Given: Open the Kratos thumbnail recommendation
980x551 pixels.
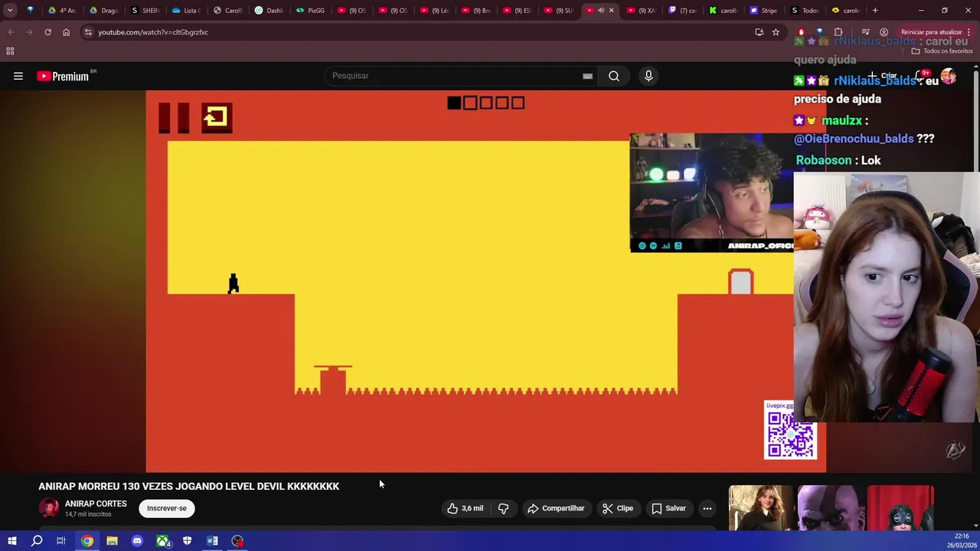Looking at the screenshot, I should (x=831, y=507).
